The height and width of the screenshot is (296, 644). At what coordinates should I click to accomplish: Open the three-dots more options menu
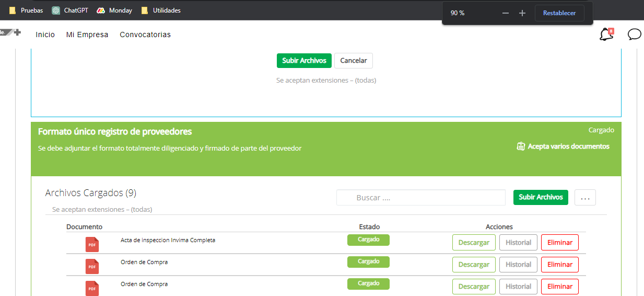coord(585,198)
